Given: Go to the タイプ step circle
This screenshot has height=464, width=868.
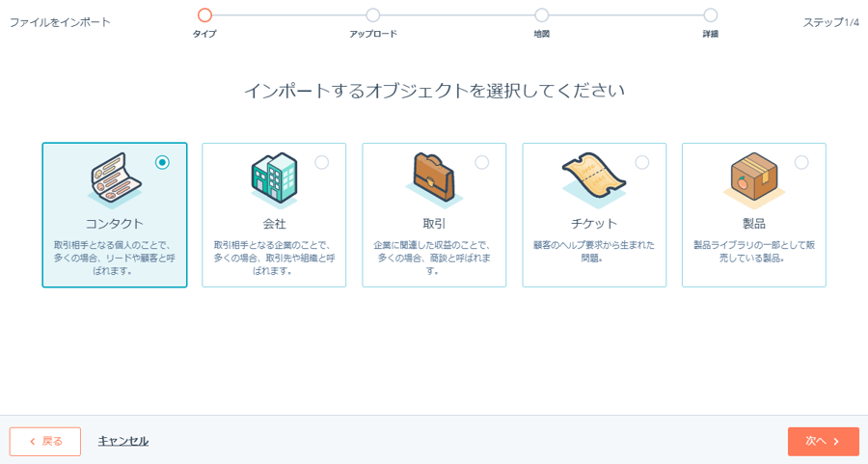Looking at the screenshot, I should tap(204, 15).
